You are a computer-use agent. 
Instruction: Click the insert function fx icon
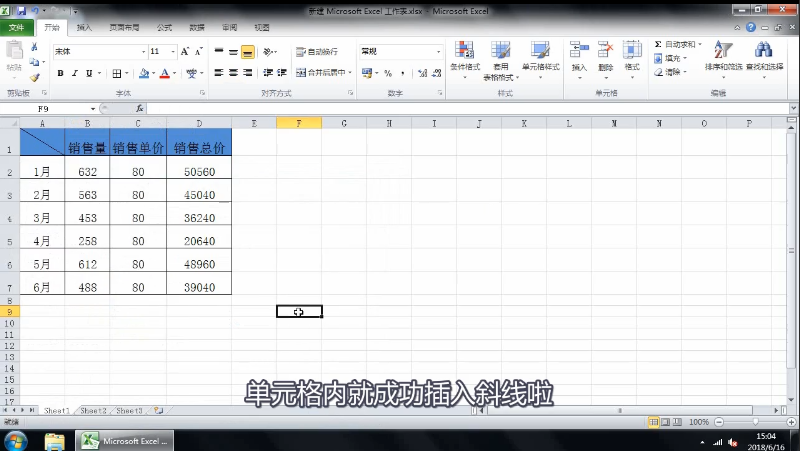point(139,108)
